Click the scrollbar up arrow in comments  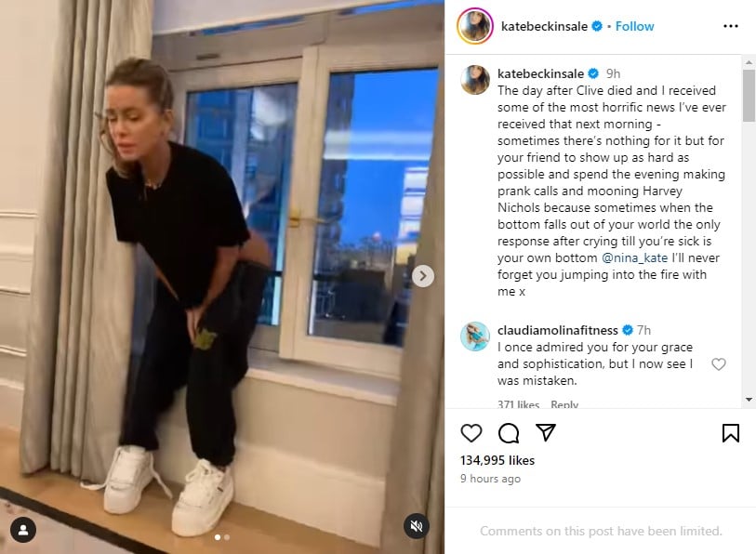click(x=749, y=62)
